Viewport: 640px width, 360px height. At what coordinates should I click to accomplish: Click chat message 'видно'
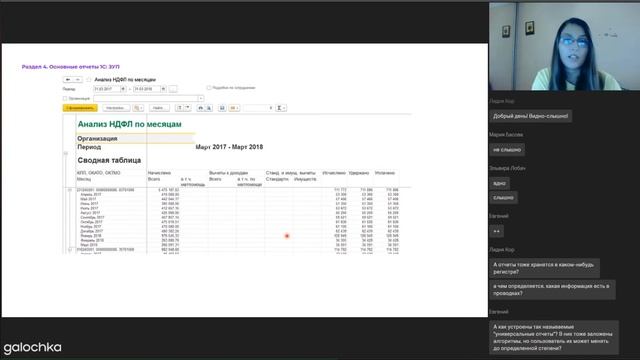click(499, 184)
